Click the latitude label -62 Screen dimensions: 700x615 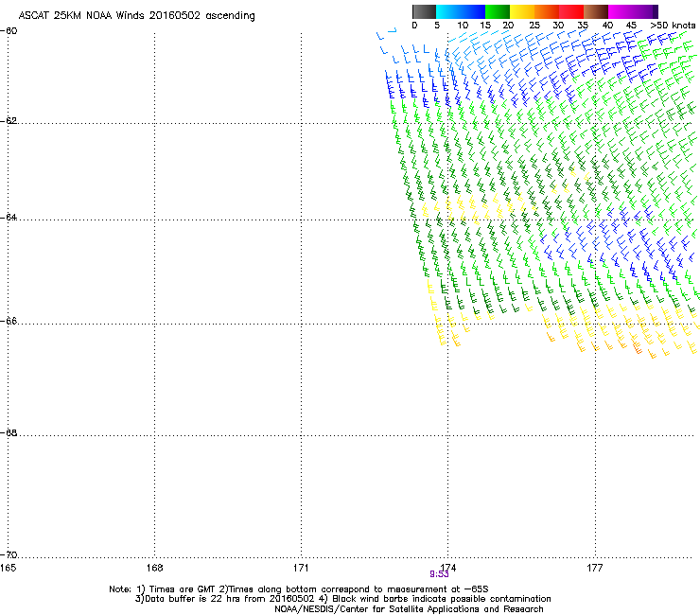point(9,120)
